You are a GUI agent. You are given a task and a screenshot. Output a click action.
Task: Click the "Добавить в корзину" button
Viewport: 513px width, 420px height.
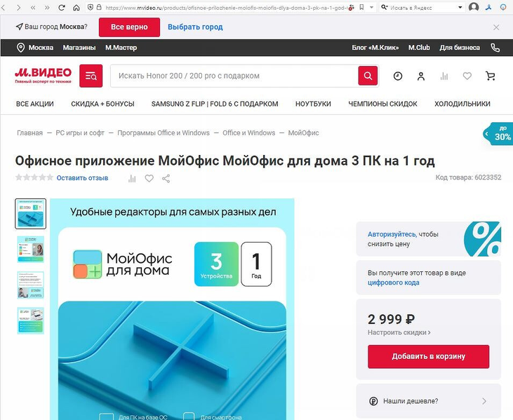pyautogui.click(x=428, y=357)
